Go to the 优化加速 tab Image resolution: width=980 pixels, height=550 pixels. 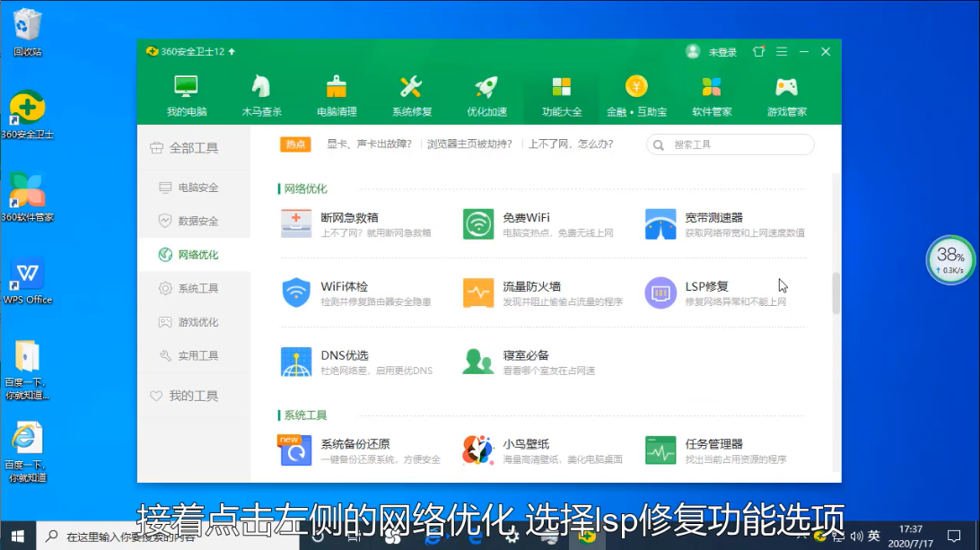486,96
